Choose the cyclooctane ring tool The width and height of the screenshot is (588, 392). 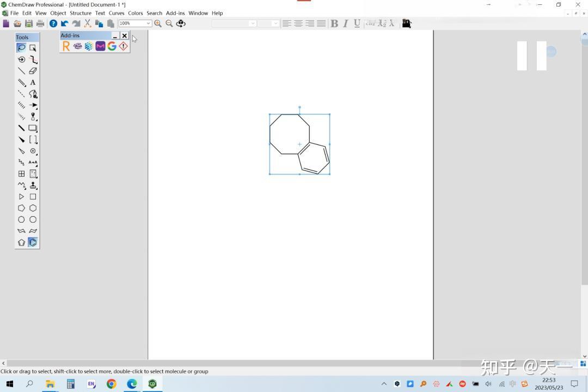(33, 219)
